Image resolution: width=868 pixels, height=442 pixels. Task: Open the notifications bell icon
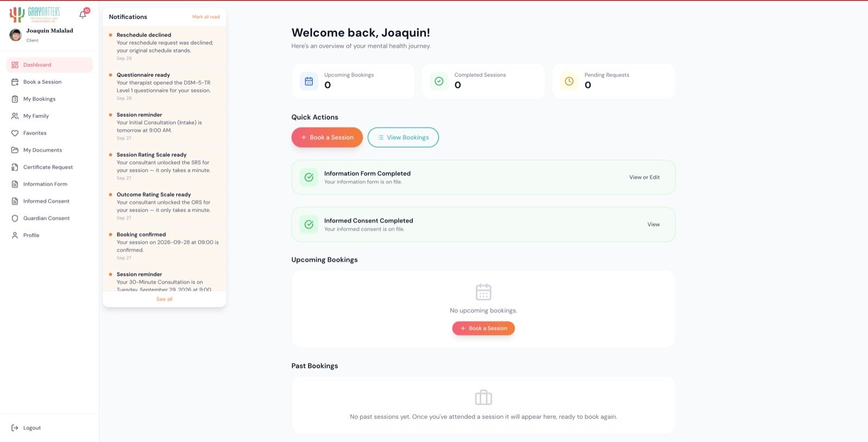tap(83, 15)
